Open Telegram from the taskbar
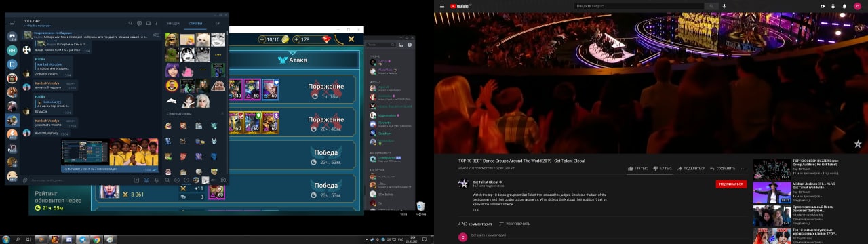This screenshot has width=868, height=244. (x=82, y=239)
